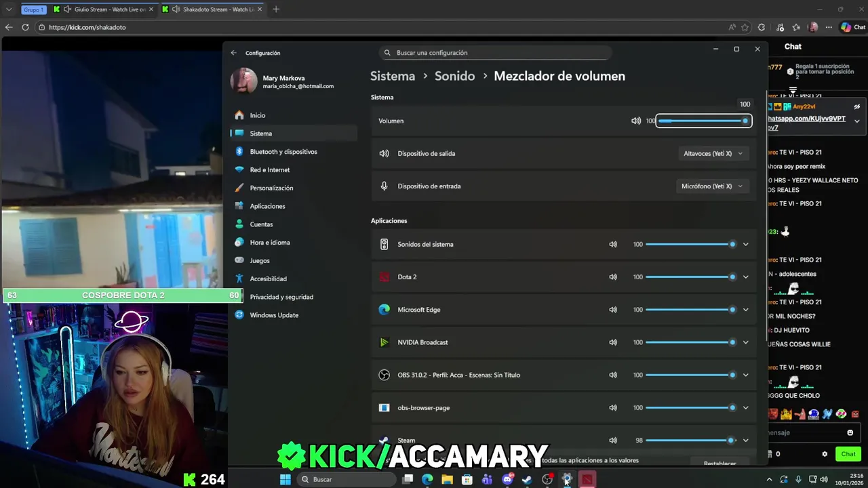Adjust the system Volumen slider
The image size is (868, 488).
pos(703,121)
